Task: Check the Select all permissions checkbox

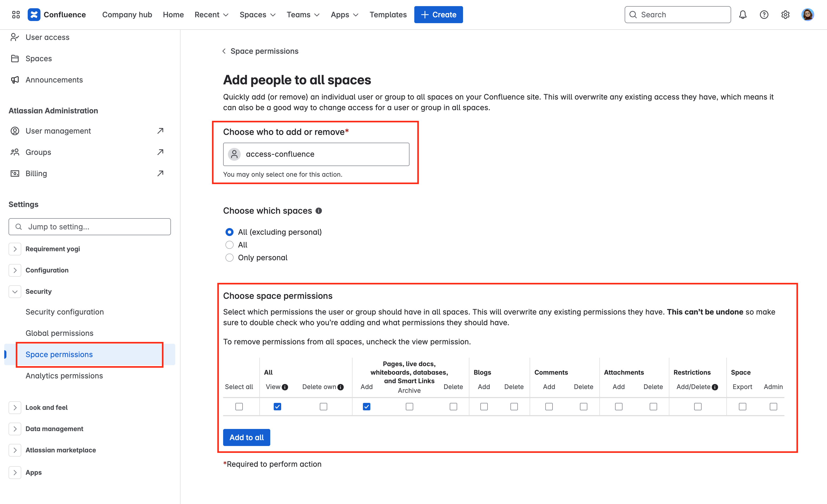Action: [239, 406]
